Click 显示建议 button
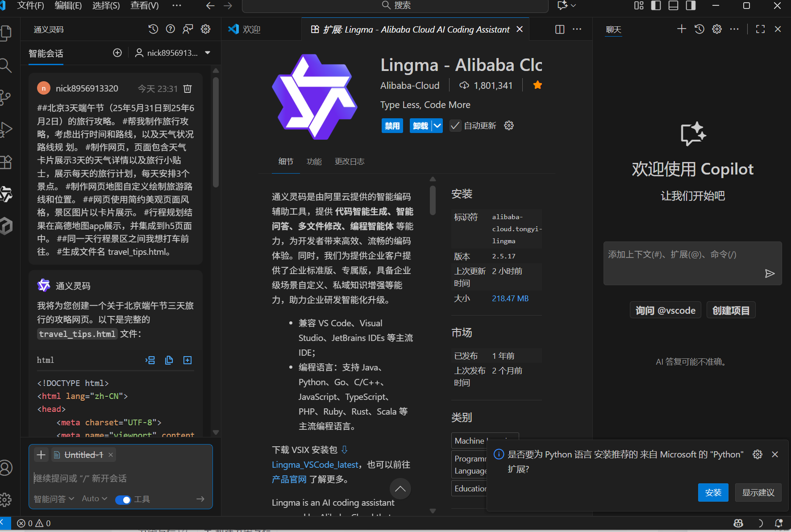 click(x=758, y=492)
